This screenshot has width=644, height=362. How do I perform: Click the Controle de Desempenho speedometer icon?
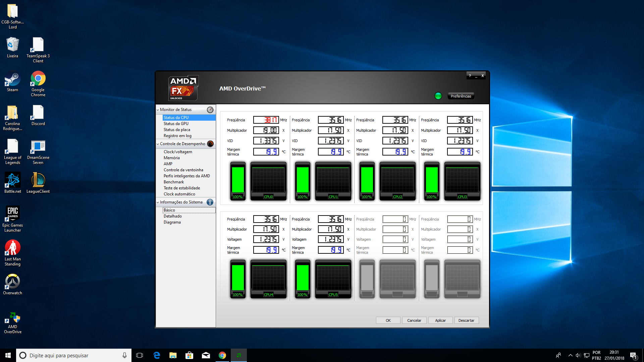210,144
